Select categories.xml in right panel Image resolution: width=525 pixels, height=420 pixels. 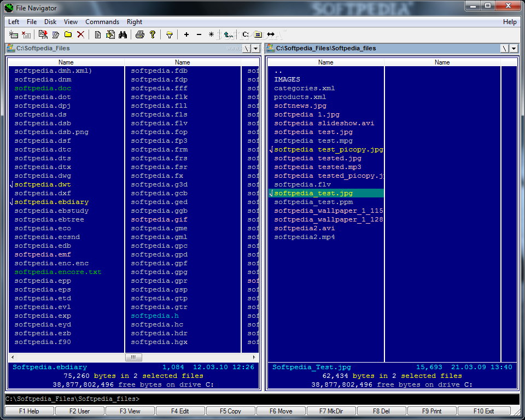pyautogui.click(x=305, y=89)
